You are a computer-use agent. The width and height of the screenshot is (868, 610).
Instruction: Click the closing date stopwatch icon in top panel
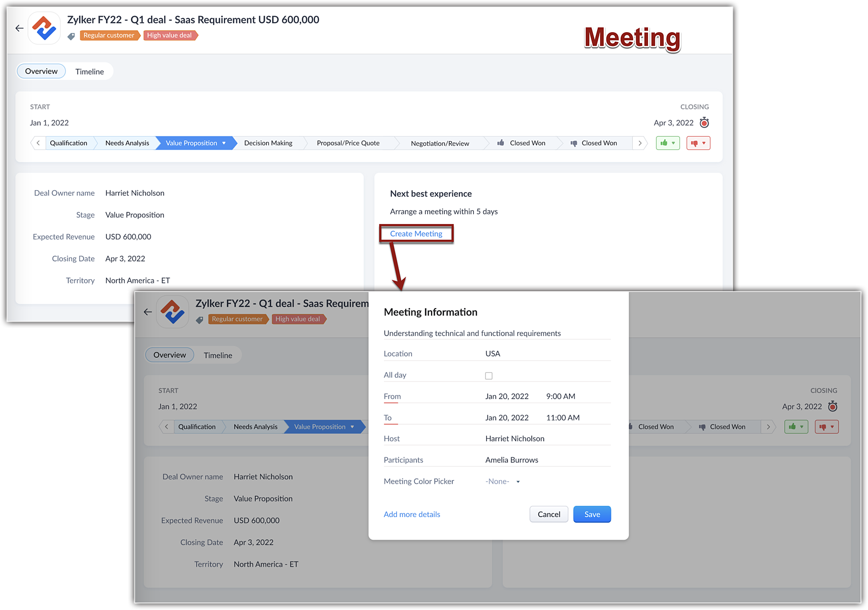704,123
